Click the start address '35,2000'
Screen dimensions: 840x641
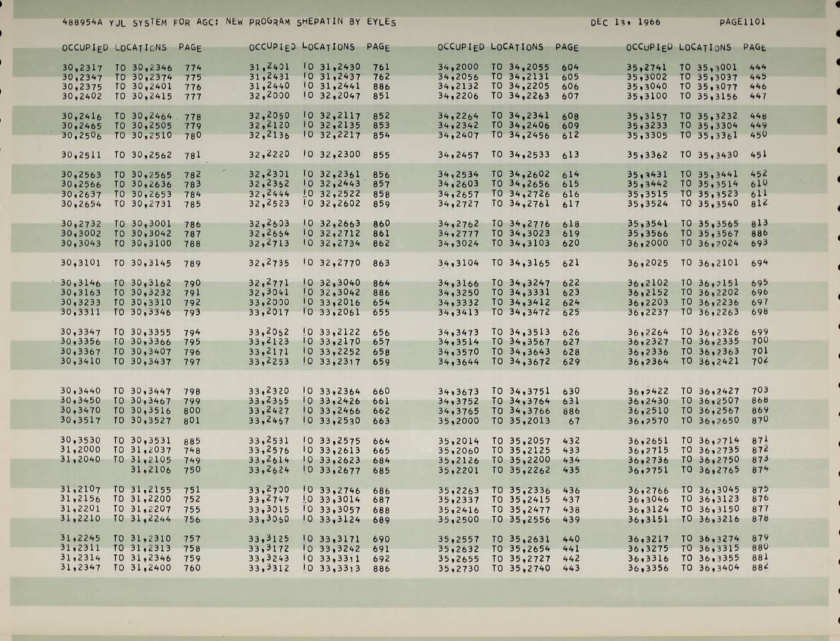(458, 421)
